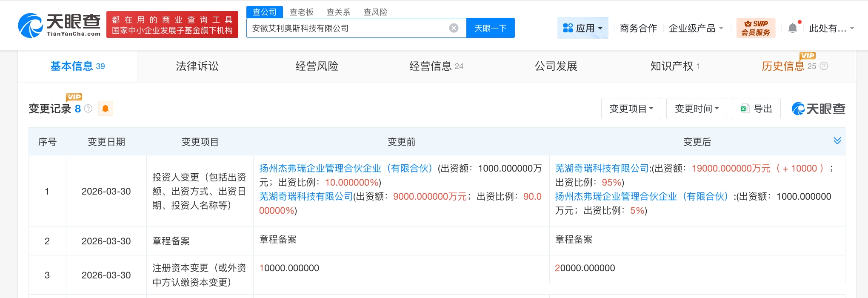Open 芜湖奇瑞科技有限公司 link in 变更后 column
The height and width of the screenshot is (298, 868).
[602, 169]
